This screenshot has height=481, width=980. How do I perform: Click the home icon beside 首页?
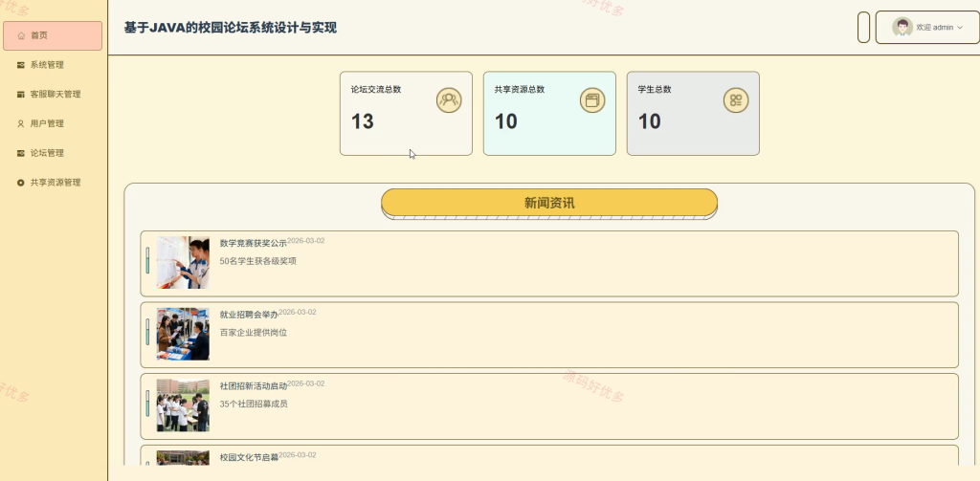point(21,35)
